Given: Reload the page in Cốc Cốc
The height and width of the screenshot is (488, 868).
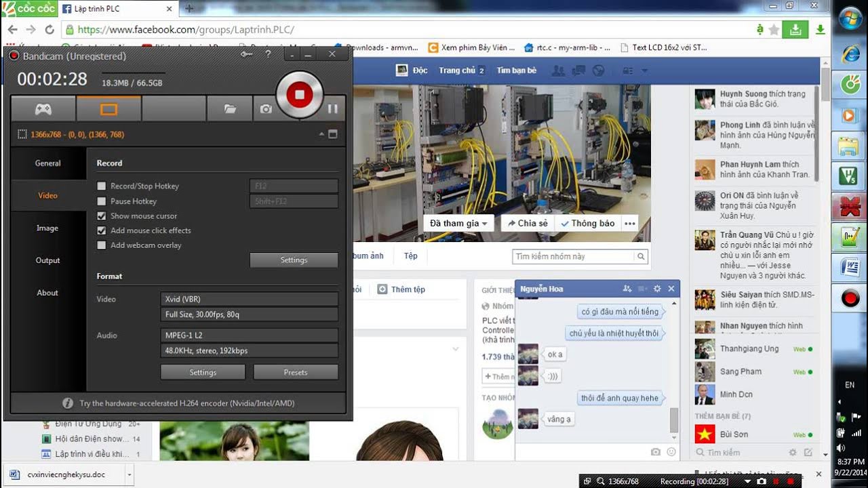Looking at the screenshot, I should (49, 30).
